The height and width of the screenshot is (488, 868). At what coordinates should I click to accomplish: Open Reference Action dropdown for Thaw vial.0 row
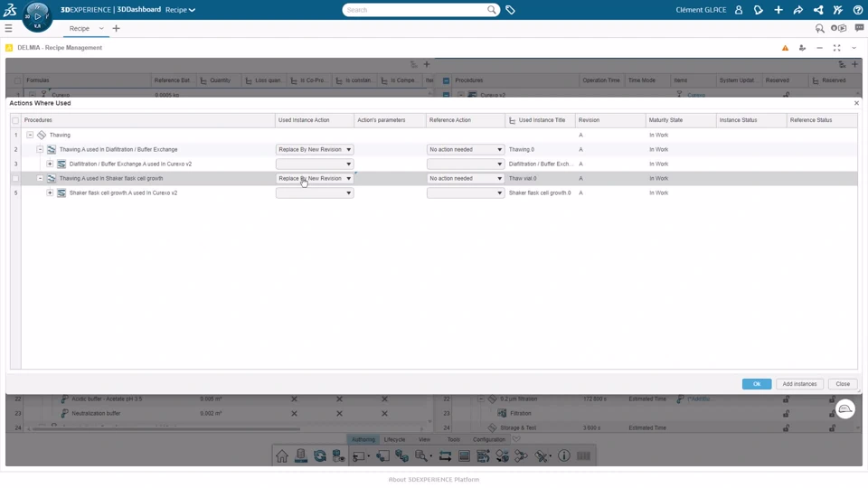465,178
